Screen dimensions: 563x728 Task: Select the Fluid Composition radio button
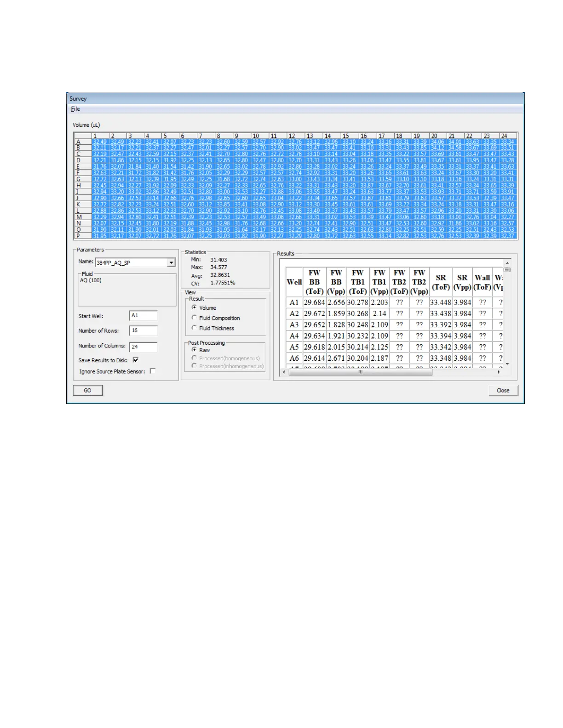194,318
